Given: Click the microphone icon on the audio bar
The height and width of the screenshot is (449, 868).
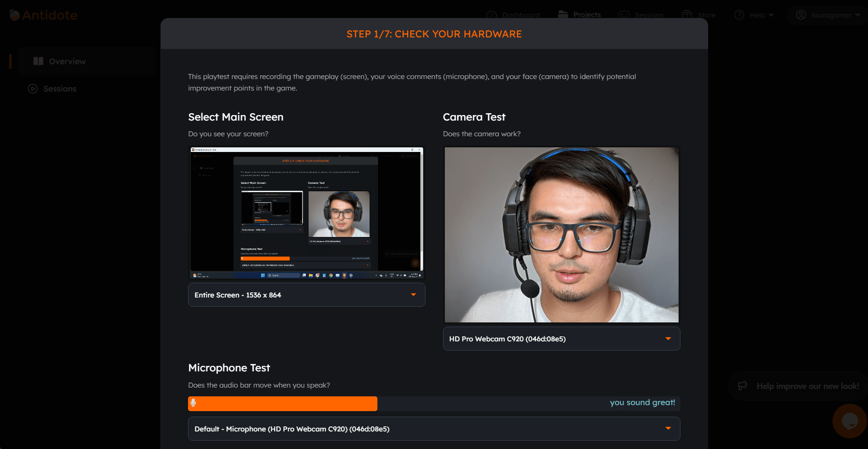Looking at the screenshot, I should tap(194, 403).
